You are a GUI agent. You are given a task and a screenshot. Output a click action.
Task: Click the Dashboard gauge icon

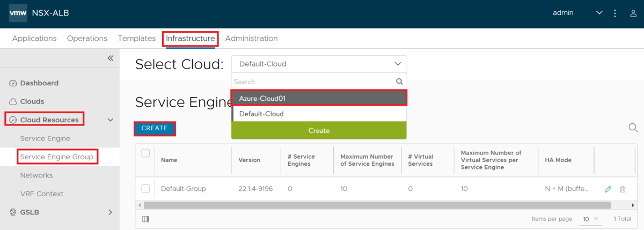13,83
